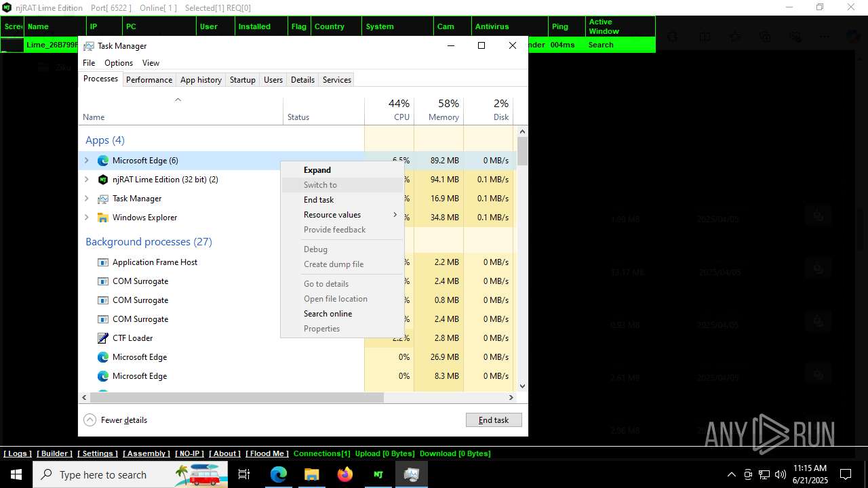Choose End task in the context menu
The width and height of the screenshot is (868, 488).
[x=342, y=200]
